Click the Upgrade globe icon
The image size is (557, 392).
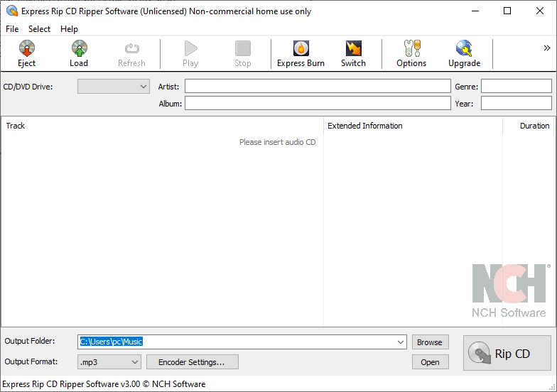(465, 54)
